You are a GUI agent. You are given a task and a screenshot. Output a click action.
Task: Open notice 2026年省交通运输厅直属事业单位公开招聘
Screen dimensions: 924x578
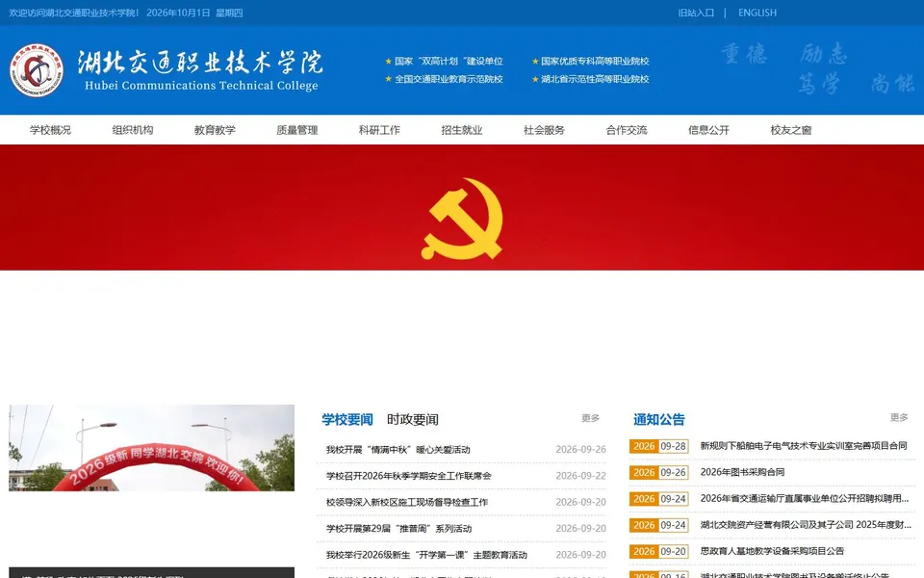pos(805,498)
